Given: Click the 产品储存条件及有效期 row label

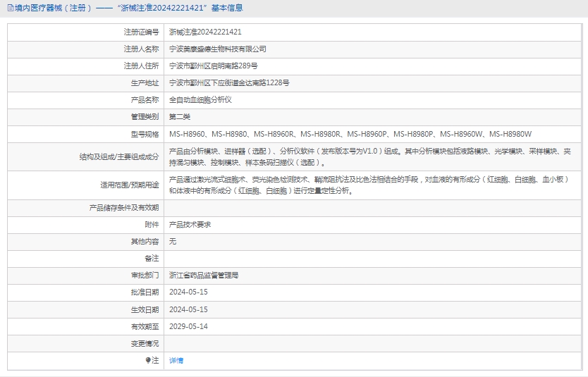Looking at the screenshot, I should point(124,207).
